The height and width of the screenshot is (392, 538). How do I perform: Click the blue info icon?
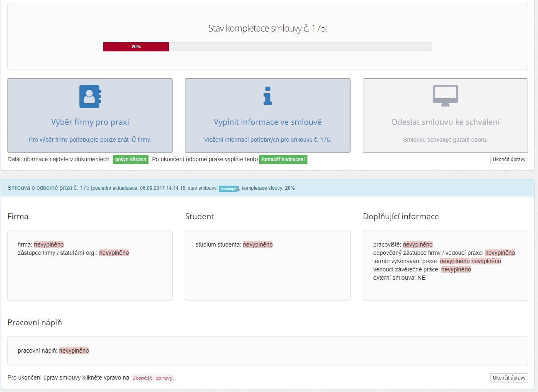[x=268, y=96]
